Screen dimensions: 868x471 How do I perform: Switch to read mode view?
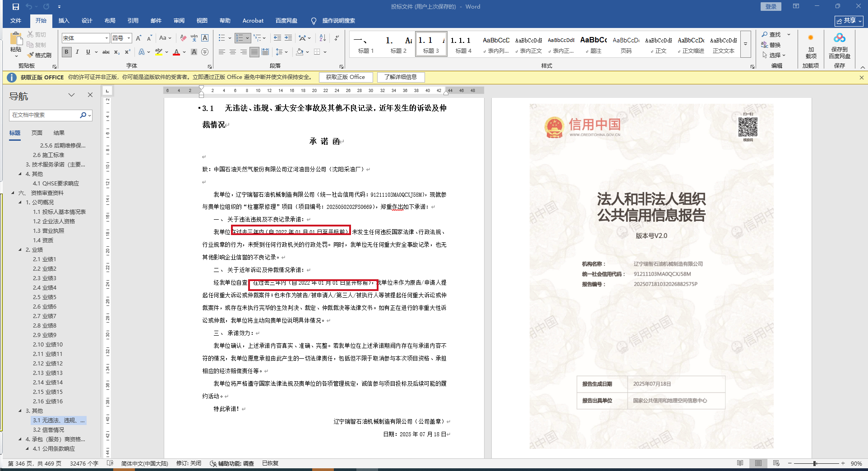740,463
